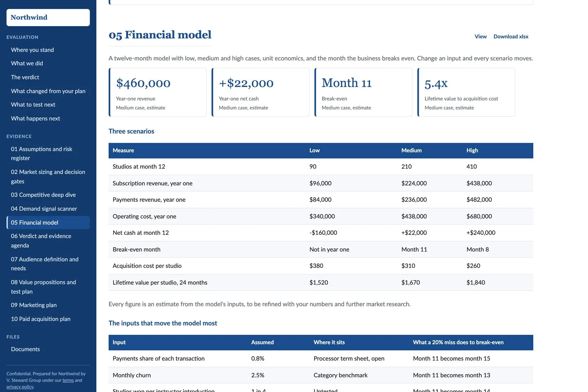Go to '07 Audience definition and needs'

(48, 264)
